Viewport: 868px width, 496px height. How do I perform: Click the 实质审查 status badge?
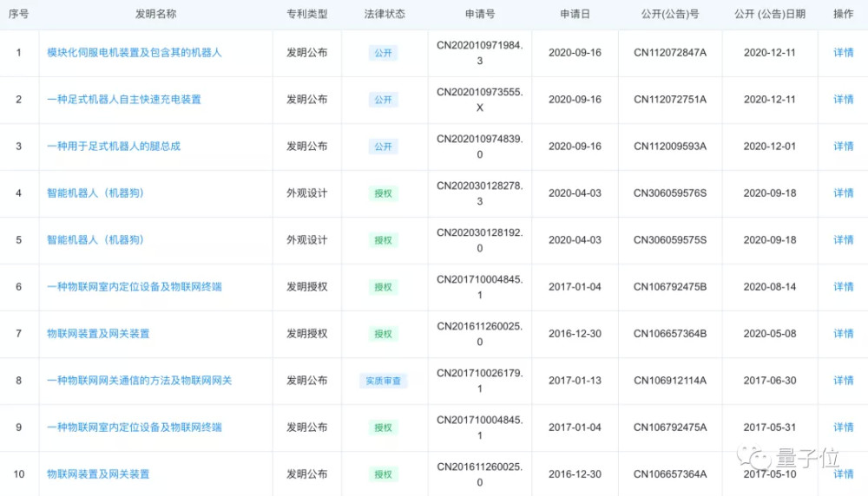(x=383, y=381)
